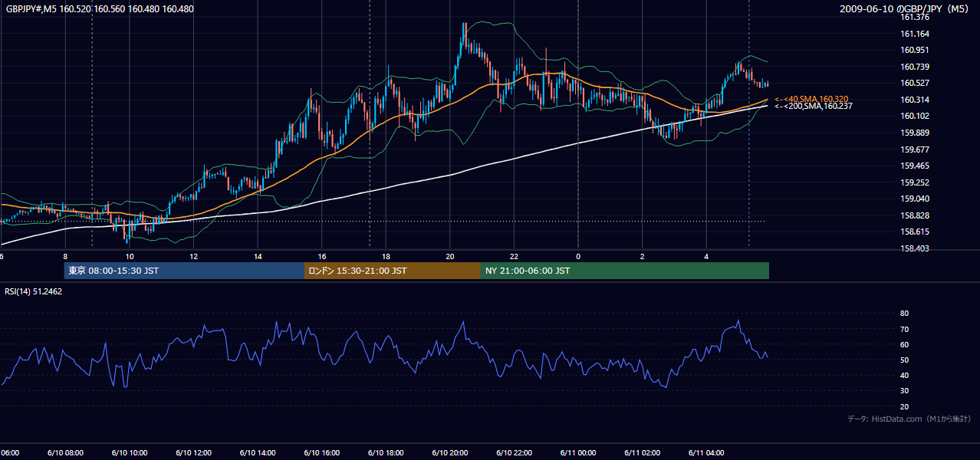Viewport: 980px width, 460px height.
Task: Click the 6/10 10:00 time axis label
Action: [x=129, y=453]
